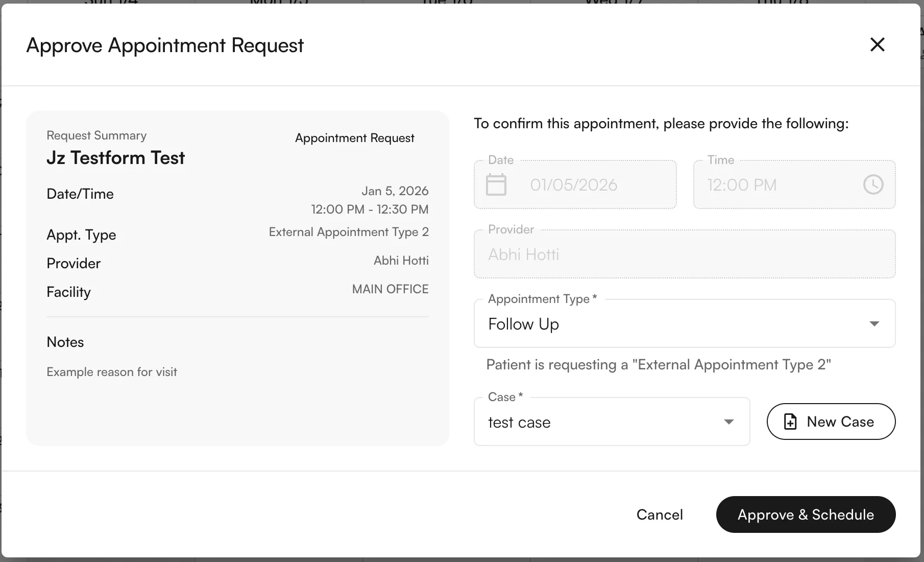Click the New Case button
Image resolution: width=924 pixels, height=562 pixels.
[x=830, y=421]
